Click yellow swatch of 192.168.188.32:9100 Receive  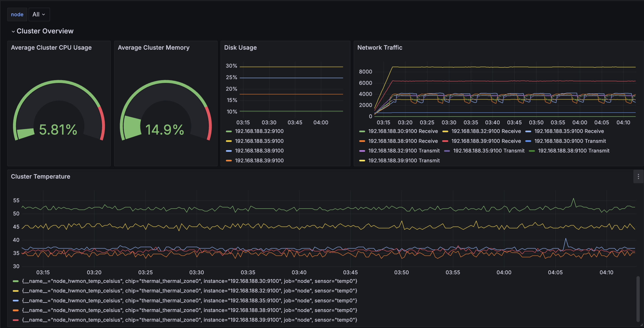click(x=445, y=131)
